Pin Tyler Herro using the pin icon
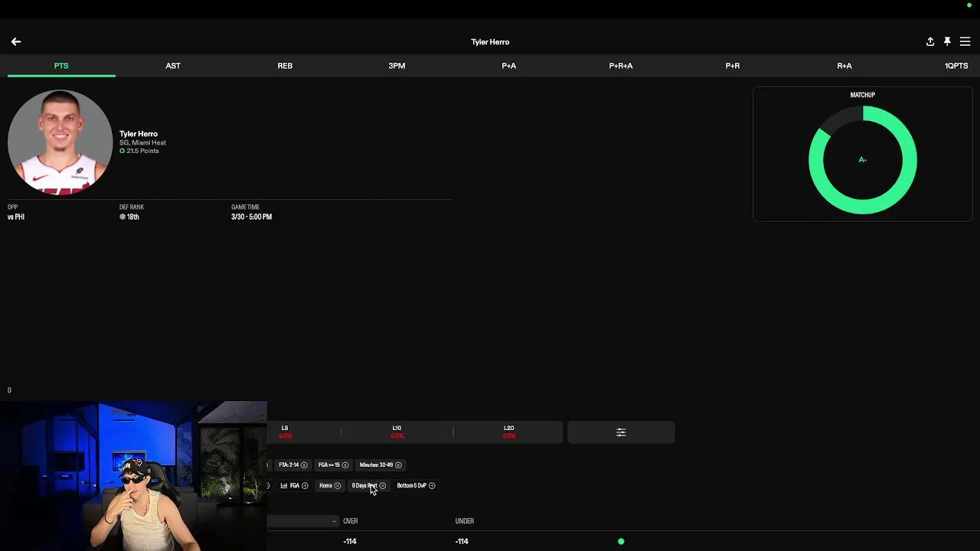980x551 pixels. [947, 42]
